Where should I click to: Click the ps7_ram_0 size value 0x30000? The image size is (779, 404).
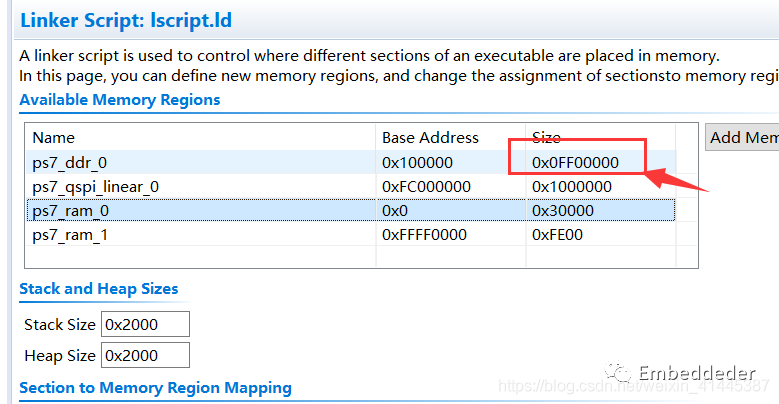pyautogui.click(x=563, y=211)
